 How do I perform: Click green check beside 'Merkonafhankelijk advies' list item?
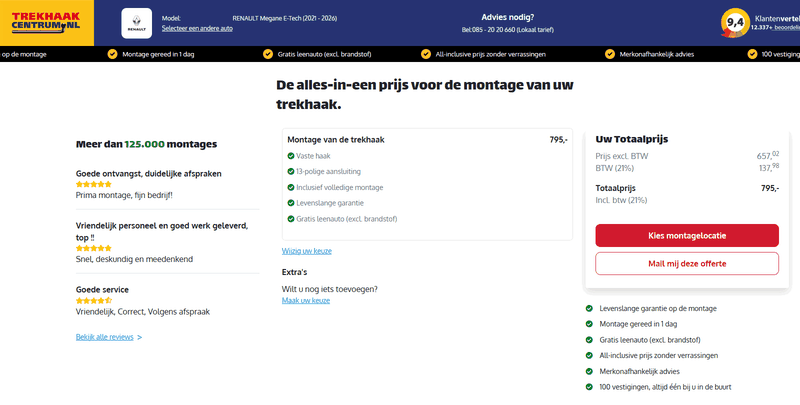pyautogui.click(x=589, y=372)
